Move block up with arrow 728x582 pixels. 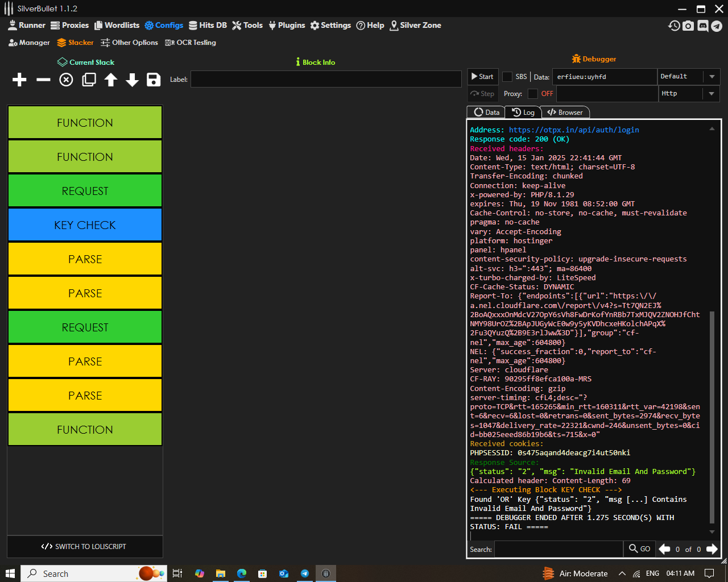(110, 80)
